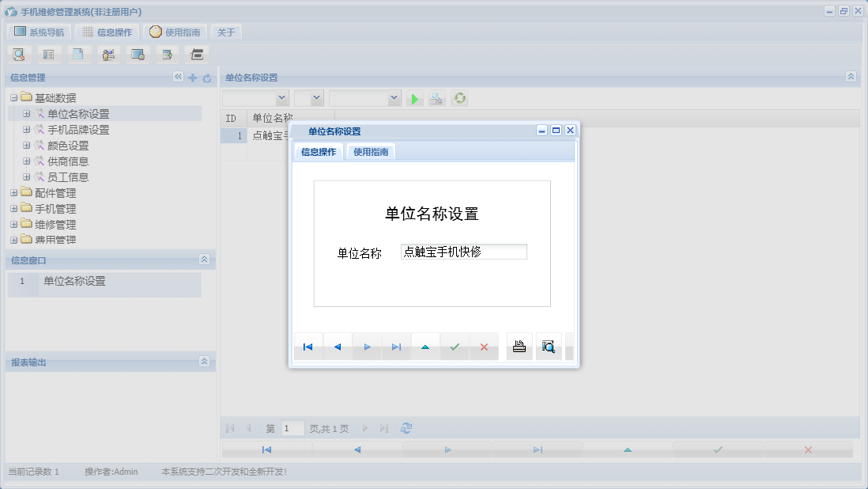Confirm changes with the green checkmark

click(455, 346)
